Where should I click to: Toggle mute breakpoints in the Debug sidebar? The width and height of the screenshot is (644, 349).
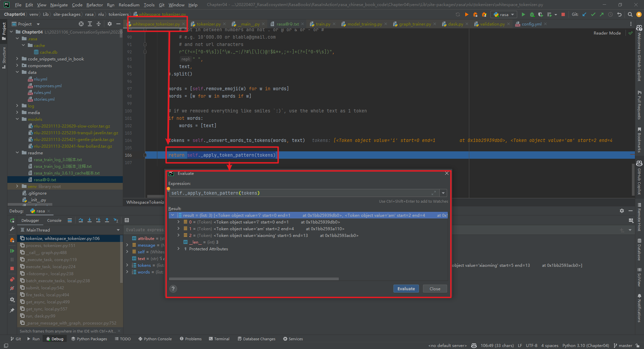point(12,288)
